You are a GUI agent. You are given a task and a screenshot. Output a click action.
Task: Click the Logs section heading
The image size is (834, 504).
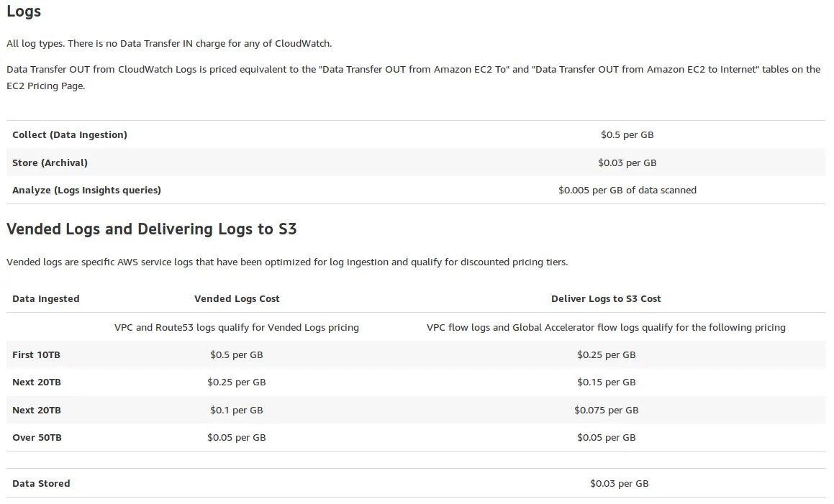coord(24,12)
